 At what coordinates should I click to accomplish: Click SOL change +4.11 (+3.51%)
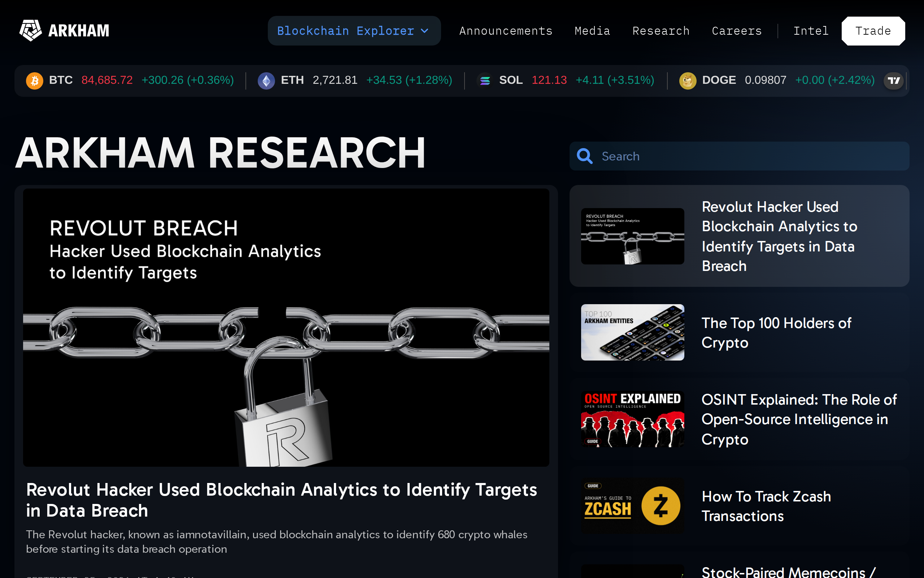(x=615, y=80)
